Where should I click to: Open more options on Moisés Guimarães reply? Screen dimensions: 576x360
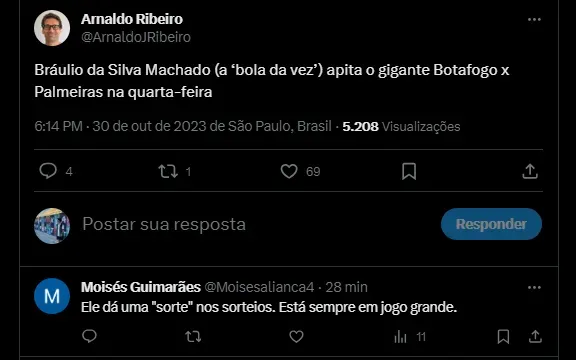point(534,287)
